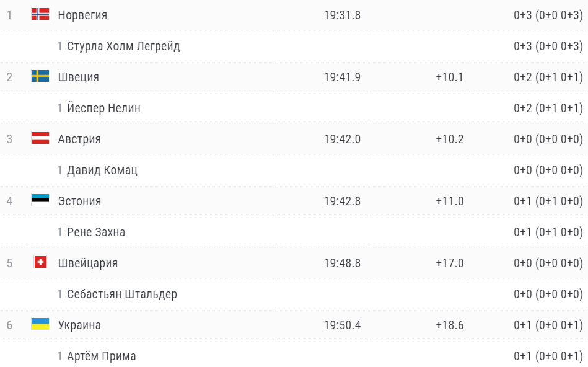Select athlete Себастьян Штальдер
This screenshot has width=588, height=367.
point(122,294)
